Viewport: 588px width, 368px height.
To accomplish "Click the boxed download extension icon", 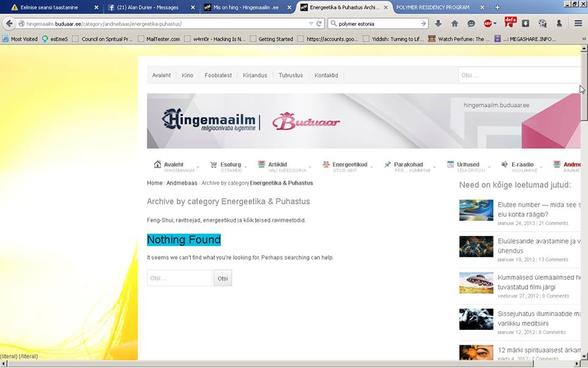I will (x=526, y=24).
